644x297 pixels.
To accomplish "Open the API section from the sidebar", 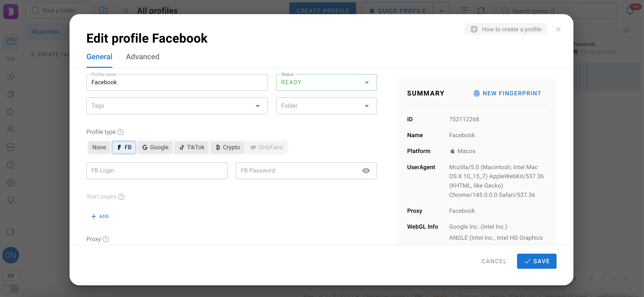I will coord(10,147).
